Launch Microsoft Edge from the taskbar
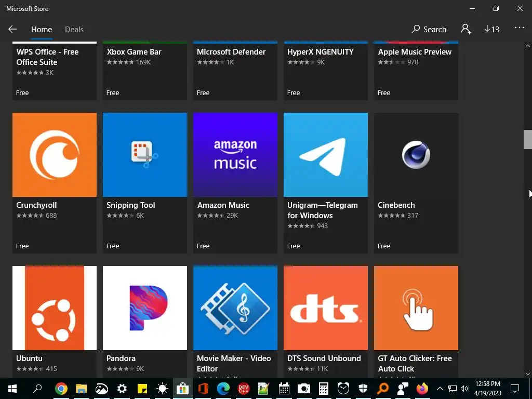The height and width of the screenshot is (399, 532). 223,389
